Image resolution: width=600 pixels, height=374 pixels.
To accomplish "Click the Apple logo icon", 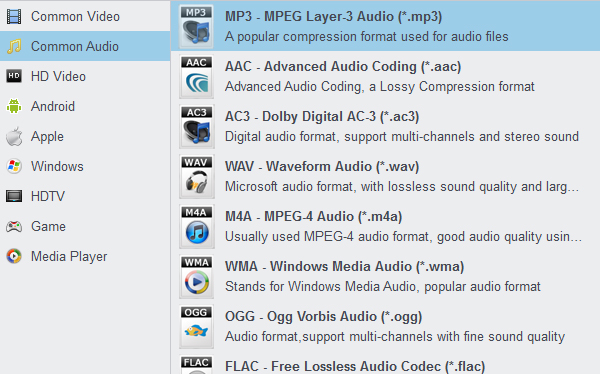I will [14, 136].
